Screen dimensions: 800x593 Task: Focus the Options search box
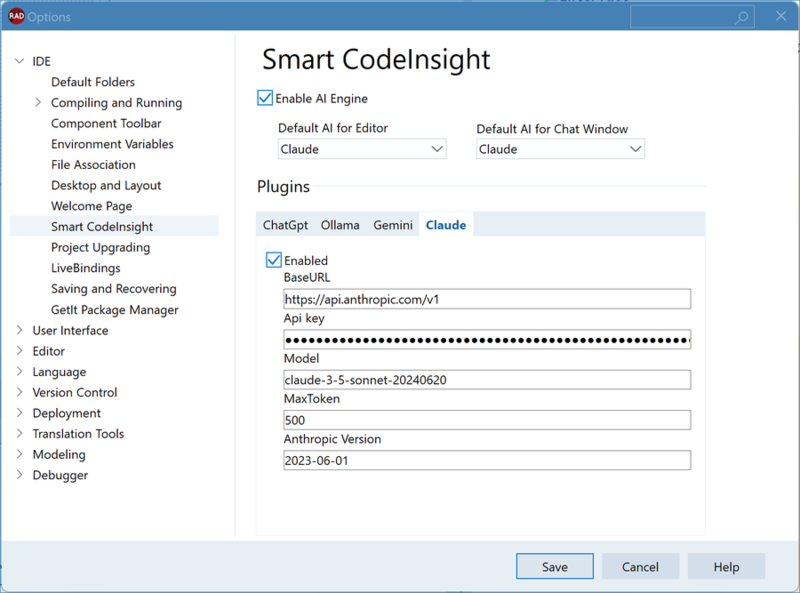coord(692,17)
